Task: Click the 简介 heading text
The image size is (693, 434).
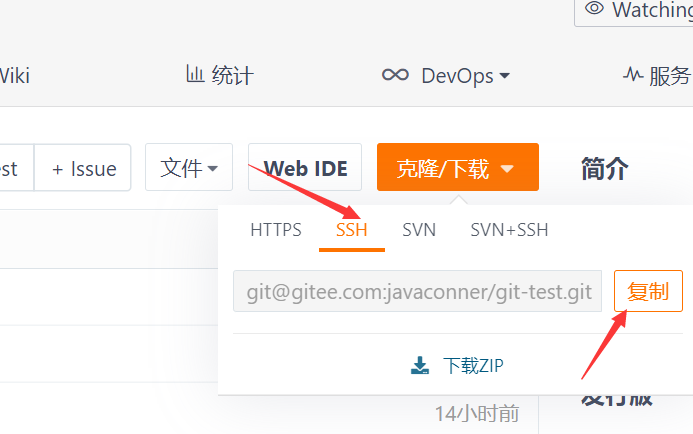Action: 605,168
